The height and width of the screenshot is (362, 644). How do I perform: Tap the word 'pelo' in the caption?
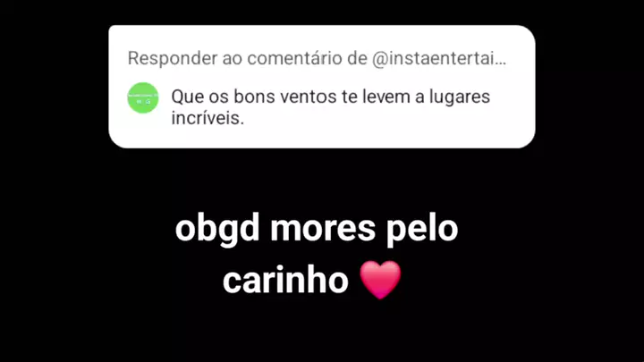[422, 230]
